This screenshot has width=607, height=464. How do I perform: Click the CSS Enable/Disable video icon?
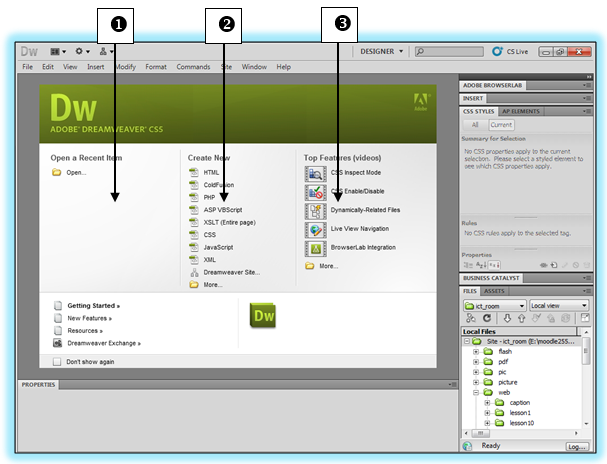316,192
